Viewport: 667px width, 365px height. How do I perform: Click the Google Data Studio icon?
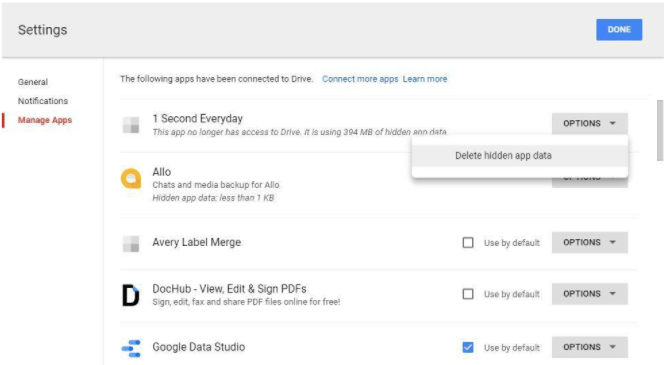131,348
